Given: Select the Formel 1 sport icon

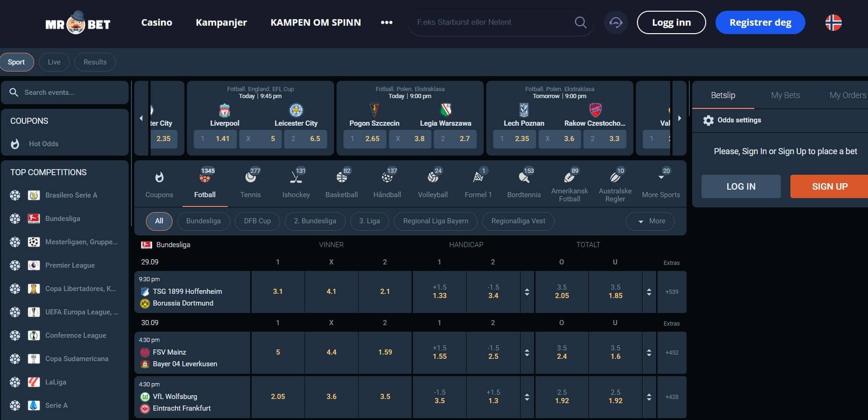Looking at the screenshot, I should pos(478,177).
